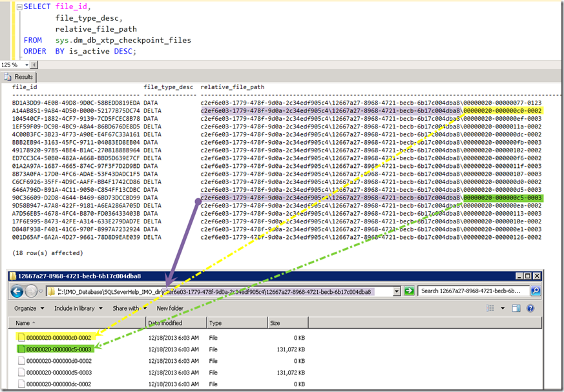Click the horizontal scrollbar left arrow in editor
This screenshot has width=564, height=392.
[33, 65]
